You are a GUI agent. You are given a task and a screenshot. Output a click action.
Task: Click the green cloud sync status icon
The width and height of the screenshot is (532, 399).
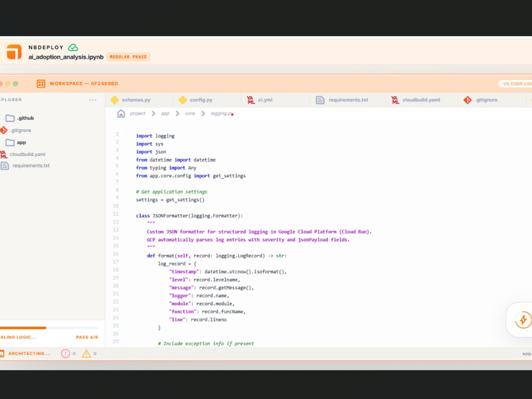tap(73, 47)
